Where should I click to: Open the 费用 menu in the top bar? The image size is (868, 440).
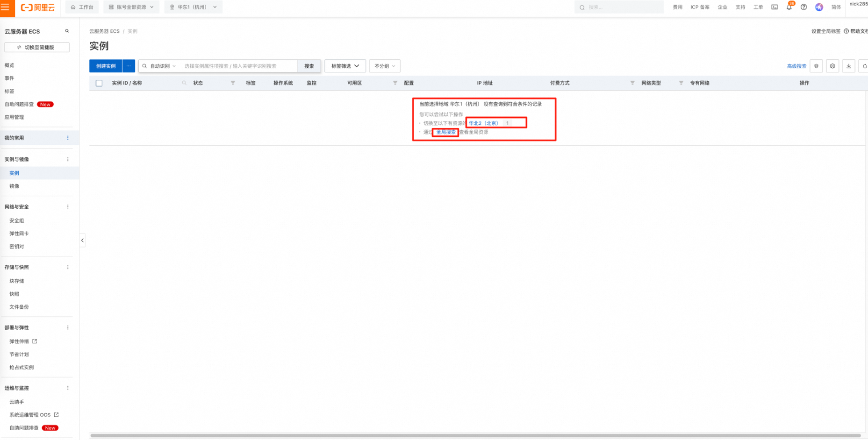(x=677, y=7)
